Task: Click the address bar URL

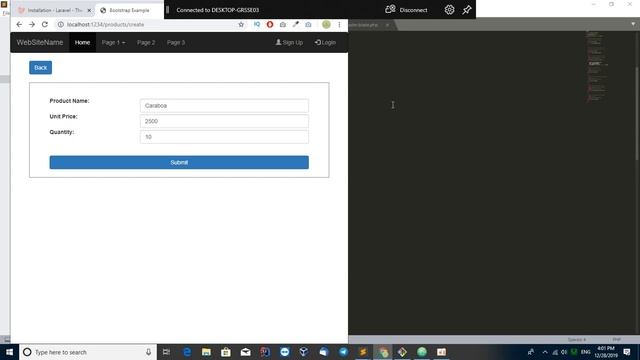Action: (105, 24)
